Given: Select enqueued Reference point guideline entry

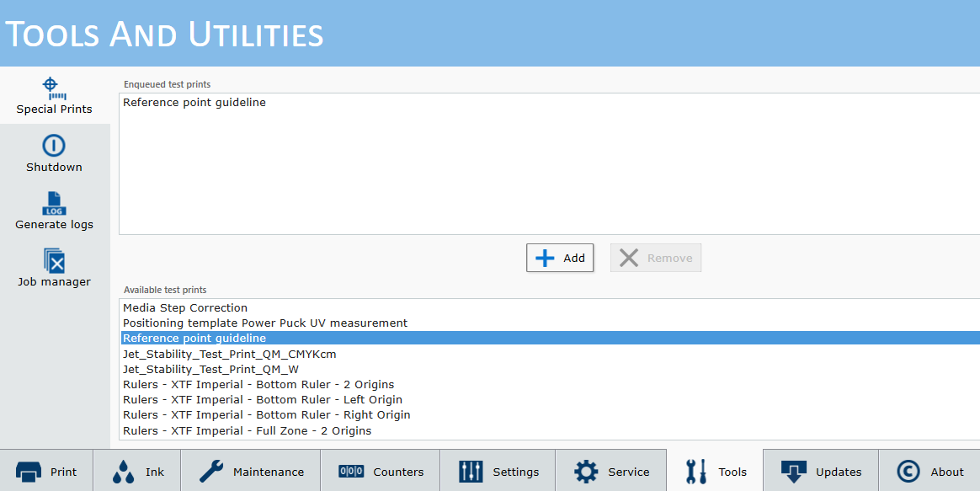Looking at the screenshot, I should (x=194, y=103).
